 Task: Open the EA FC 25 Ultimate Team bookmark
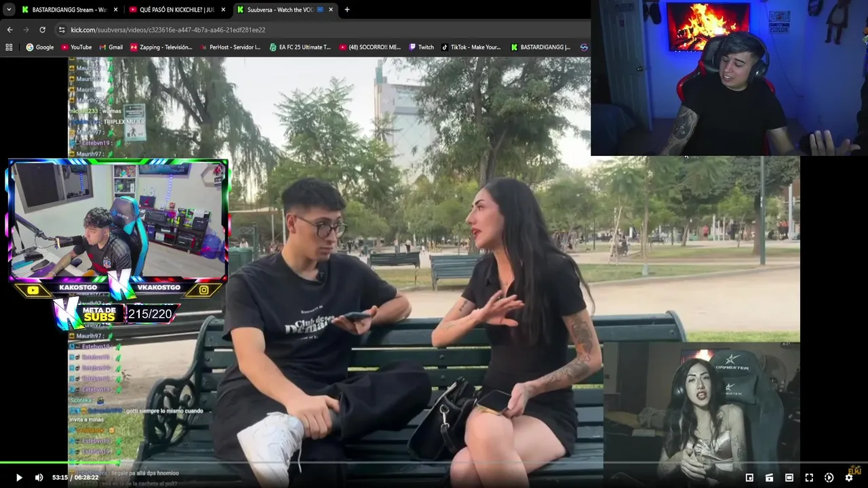300,47
